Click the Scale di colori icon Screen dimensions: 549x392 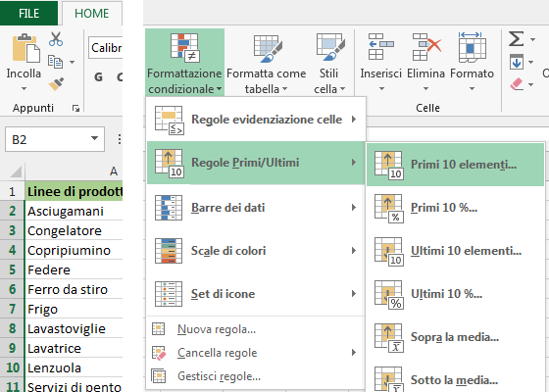169,251
